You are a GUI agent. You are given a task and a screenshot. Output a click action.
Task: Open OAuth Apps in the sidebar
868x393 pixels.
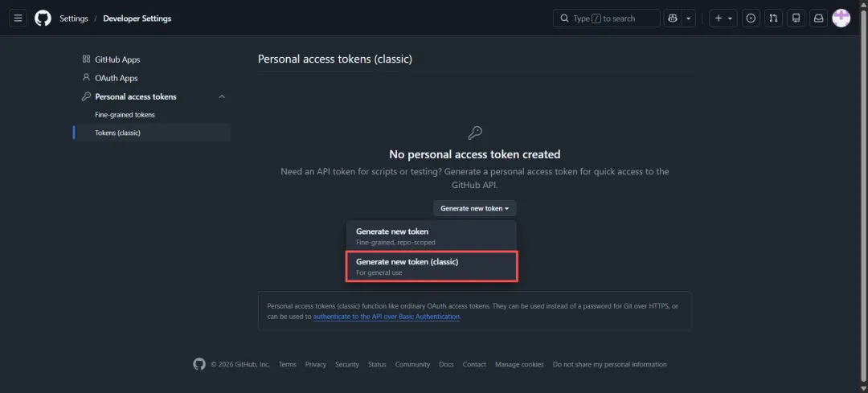click(117, 78)
